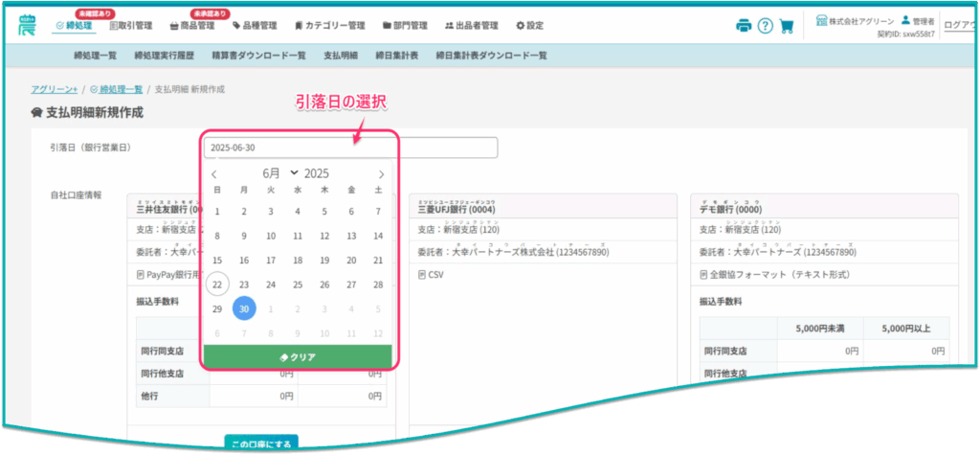The image size is (980, 455).
Task: Select June 17 in the calendar
Action: tap(271, 261)
